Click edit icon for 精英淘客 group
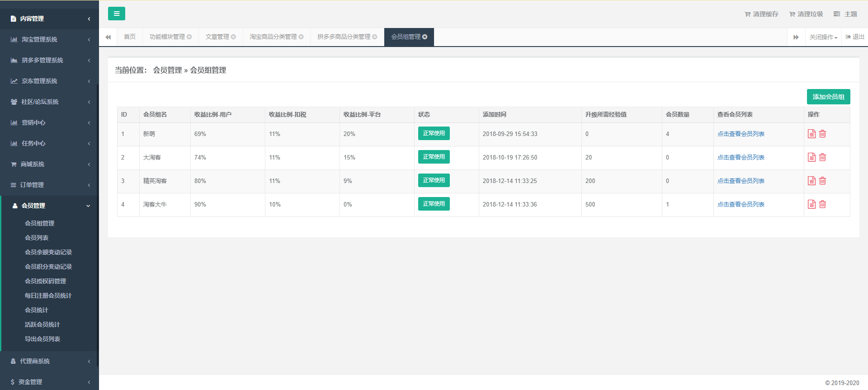Viewport: 868px width, 390px height. pos(811,181)
